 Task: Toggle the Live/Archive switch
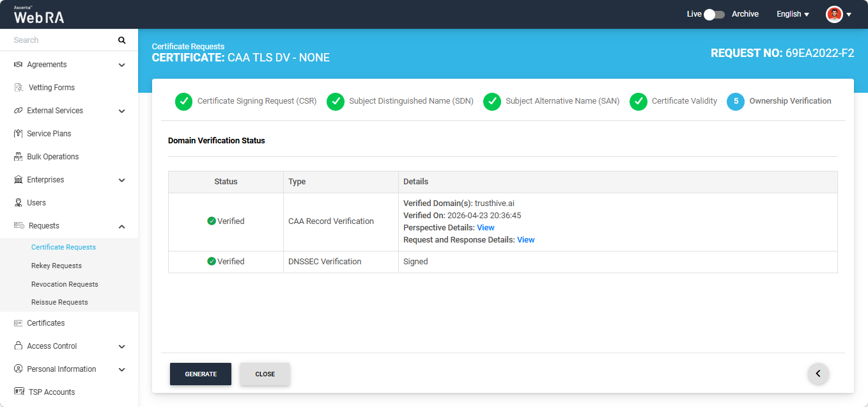pos(715,14)
